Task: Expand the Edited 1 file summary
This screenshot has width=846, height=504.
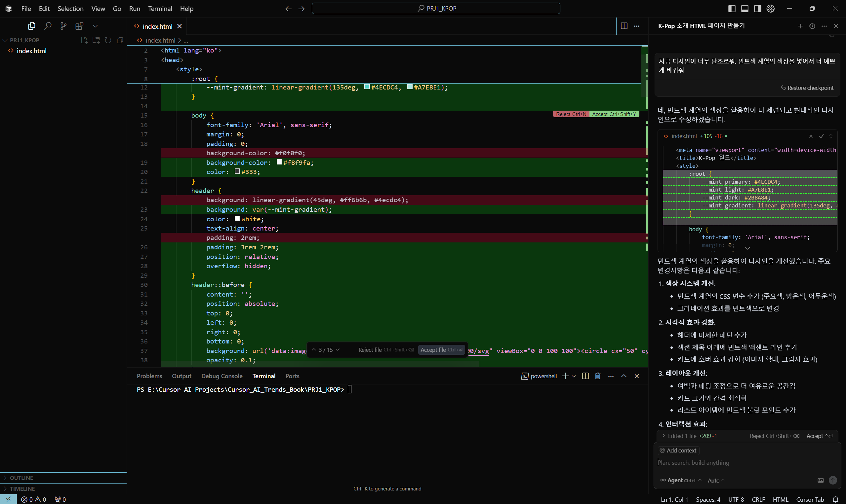Action: coord(689,436)
